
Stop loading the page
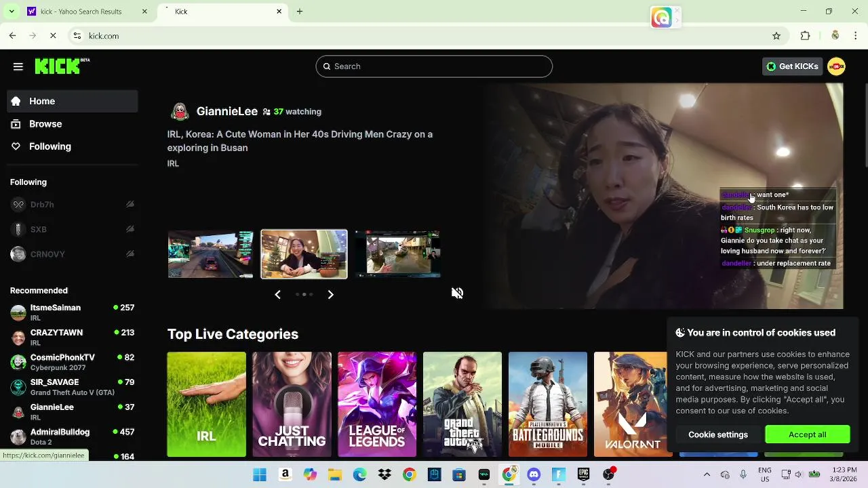[53, 36]
